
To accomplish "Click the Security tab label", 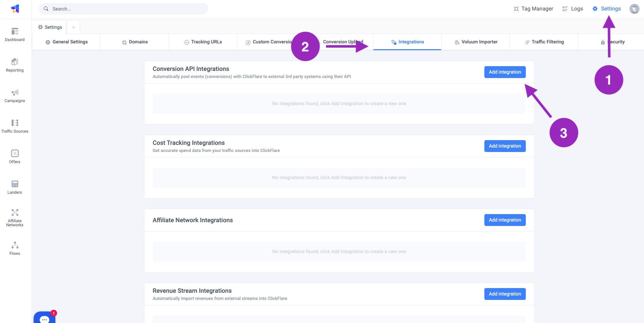I will (x=616, y=42).
